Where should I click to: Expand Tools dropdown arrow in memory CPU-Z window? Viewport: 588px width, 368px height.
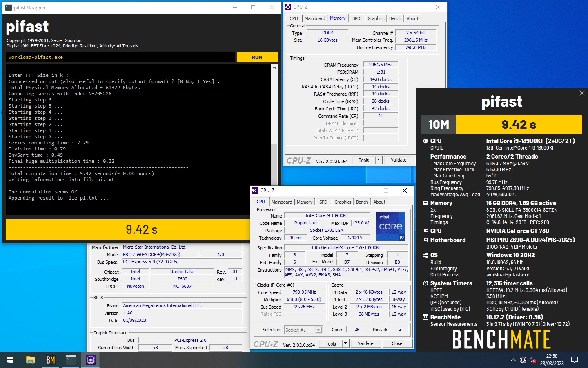click(379, 160)
